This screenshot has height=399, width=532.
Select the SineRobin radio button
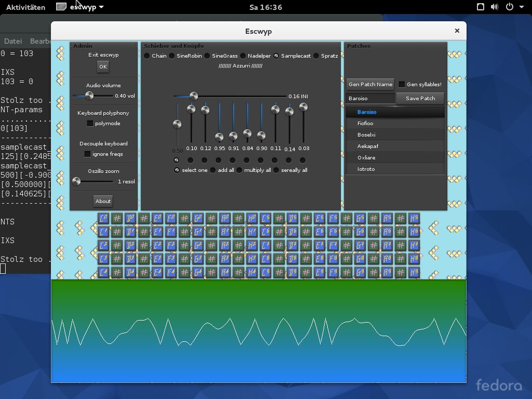click(x=172, y=56)
